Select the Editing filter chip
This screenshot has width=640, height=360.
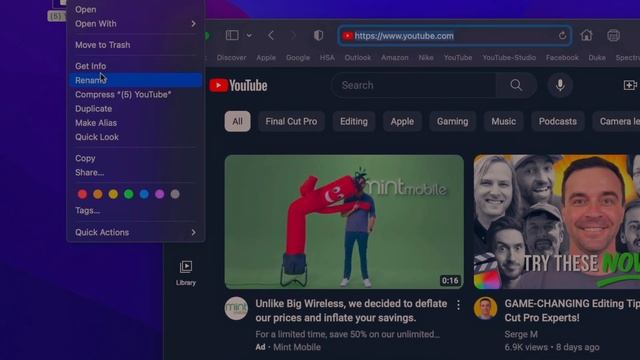pos(353,121)
